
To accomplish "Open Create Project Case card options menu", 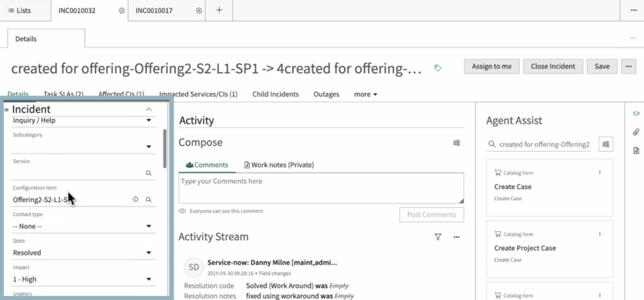I will tap(600, 234).
